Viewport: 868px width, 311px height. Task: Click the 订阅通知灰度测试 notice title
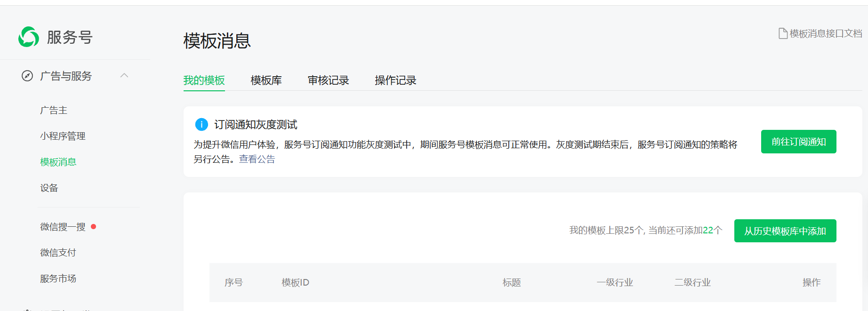[256, 125]
